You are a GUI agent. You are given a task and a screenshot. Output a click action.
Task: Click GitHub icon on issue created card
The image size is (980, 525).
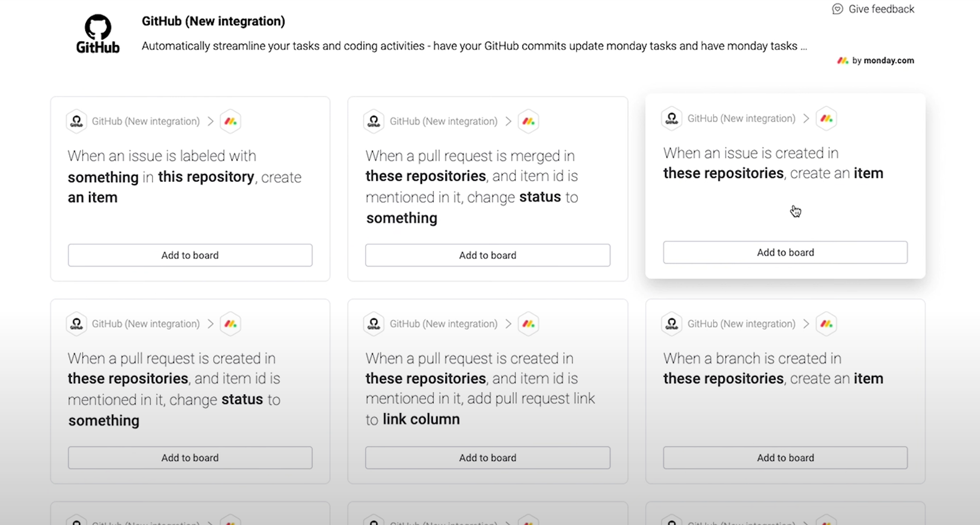point(672,119)
